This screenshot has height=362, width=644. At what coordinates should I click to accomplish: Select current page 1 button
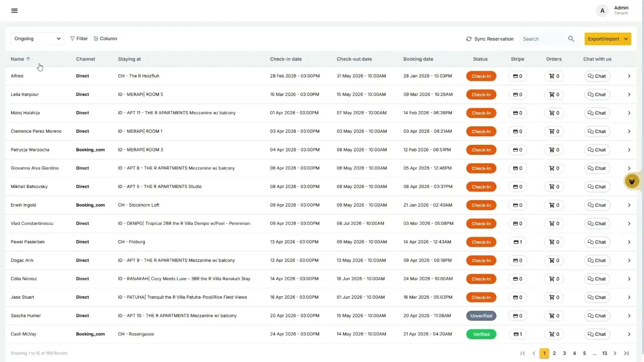pos(544,353)
